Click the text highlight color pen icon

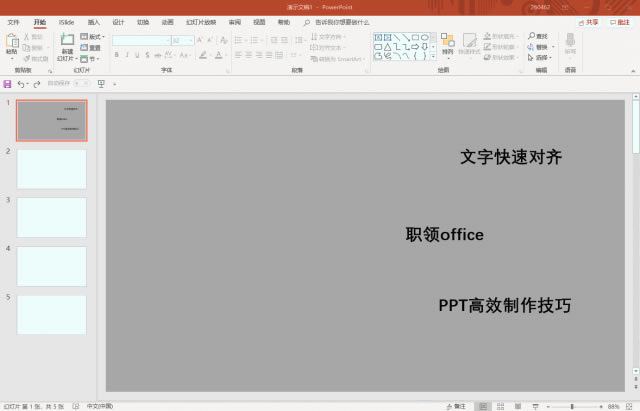click(x=203, y=55)
